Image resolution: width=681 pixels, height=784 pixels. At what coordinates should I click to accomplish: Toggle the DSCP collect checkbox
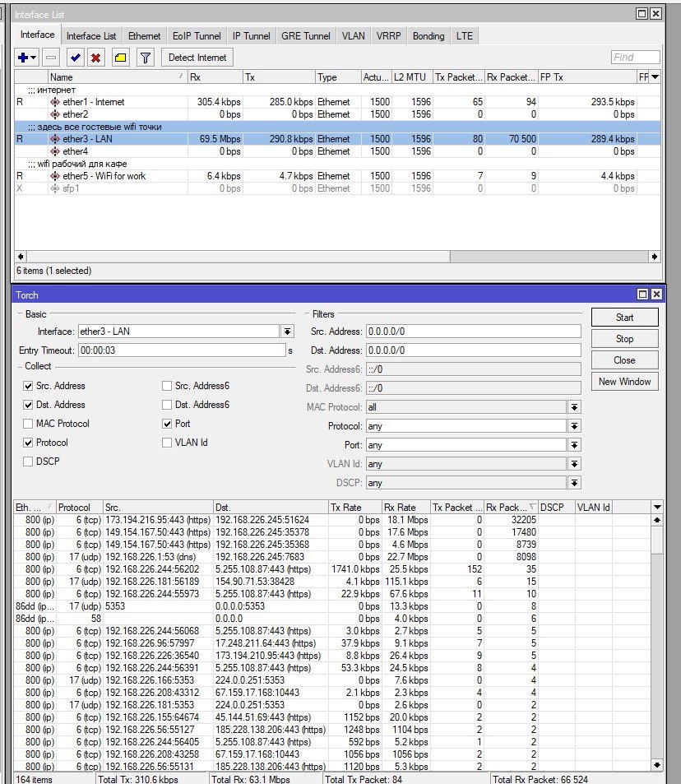pos(29,462)
